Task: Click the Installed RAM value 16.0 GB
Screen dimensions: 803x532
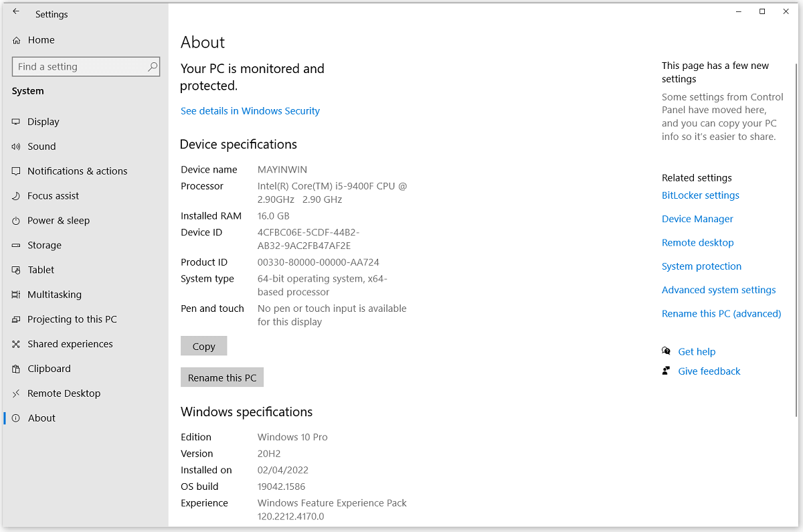Action: [274, 216]
